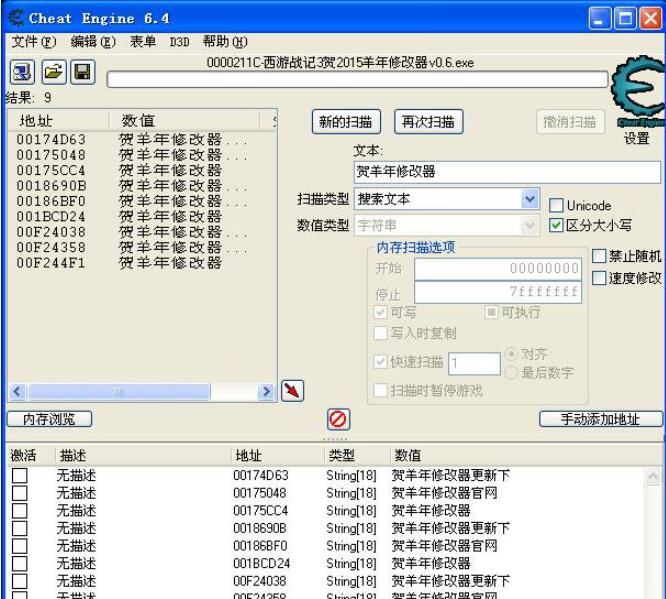Toggle 写入时复制 checkbox
Viewport: 666px width, 599px height.
(381, 333)
